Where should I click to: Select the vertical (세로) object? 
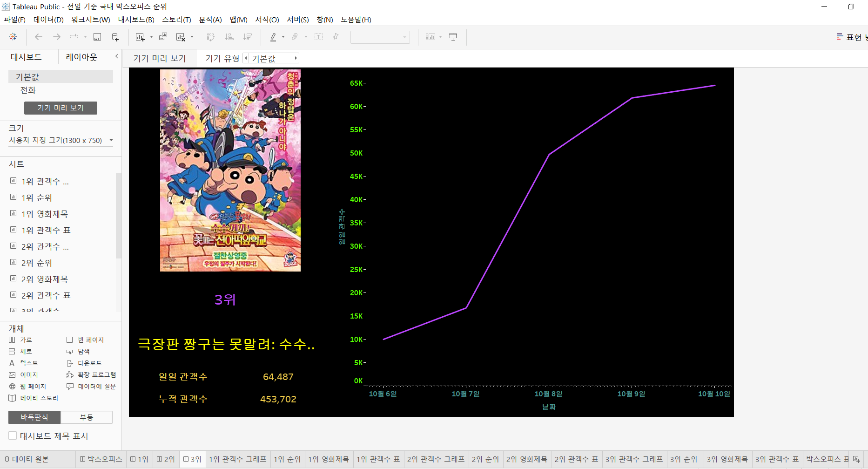coord(20,352)
